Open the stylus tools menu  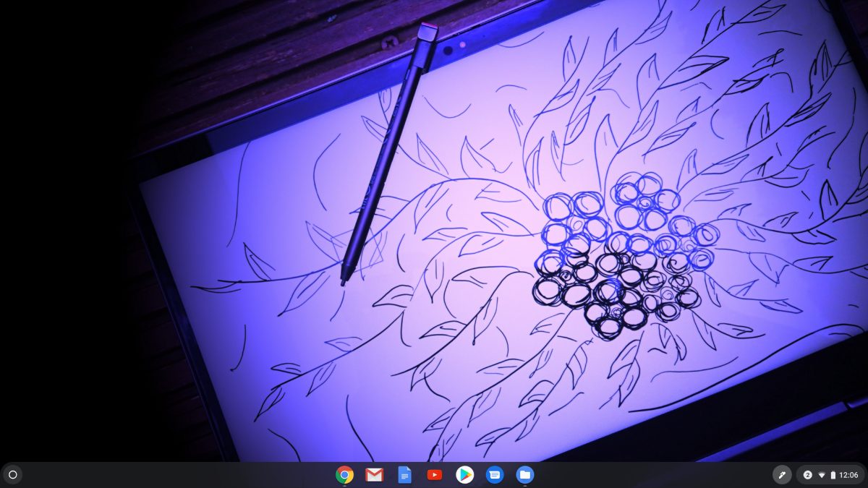click(781, 475)
